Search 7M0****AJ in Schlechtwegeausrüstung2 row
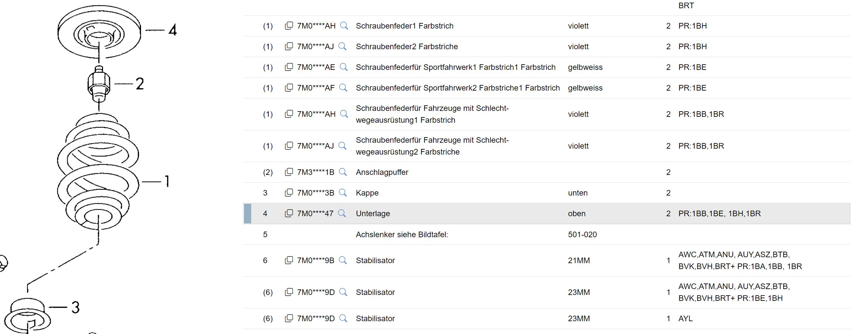 pos(342,146)
